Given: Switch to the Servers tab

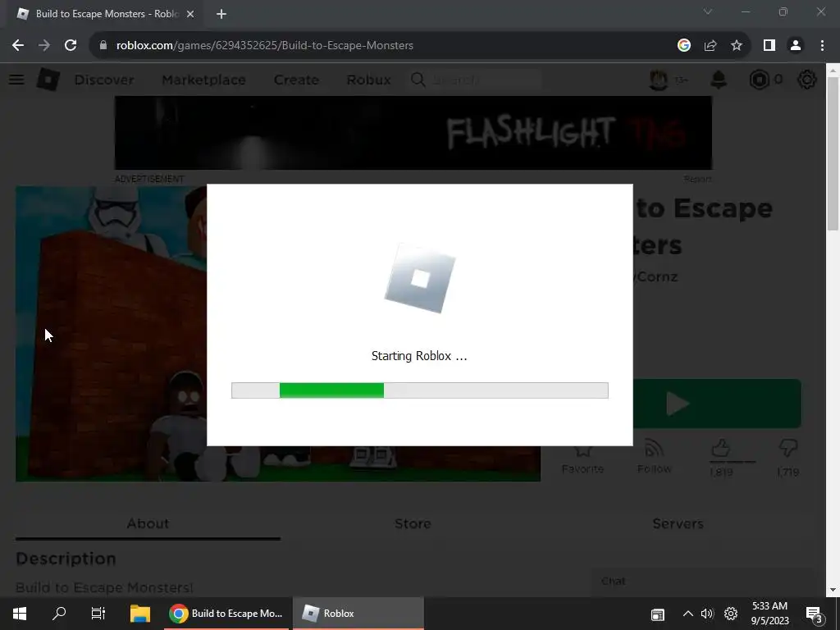Looking at the screenshot, I should pyautogui.click(x=678, y=523).
